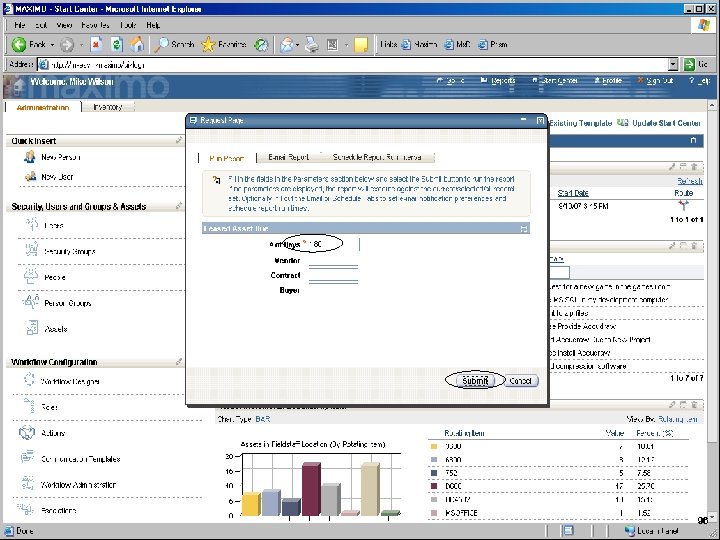Select the Schedule Report tab in dialog
Screen dimensions: 720x540
tap(377, 157)
